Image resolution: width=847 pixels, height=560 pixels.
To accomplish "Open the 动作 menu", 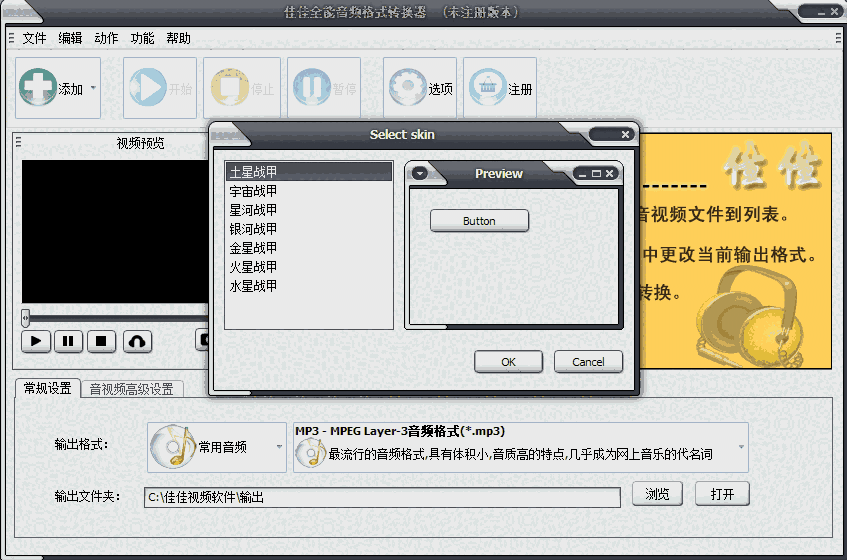I will [106, 38].
